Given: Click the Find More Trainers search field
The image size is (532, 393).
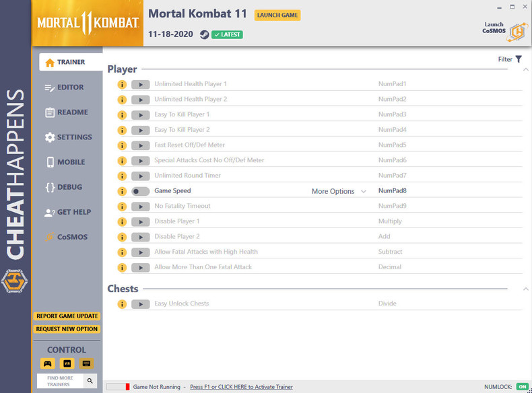Looking at the screenshot, I should pos(60,381).
